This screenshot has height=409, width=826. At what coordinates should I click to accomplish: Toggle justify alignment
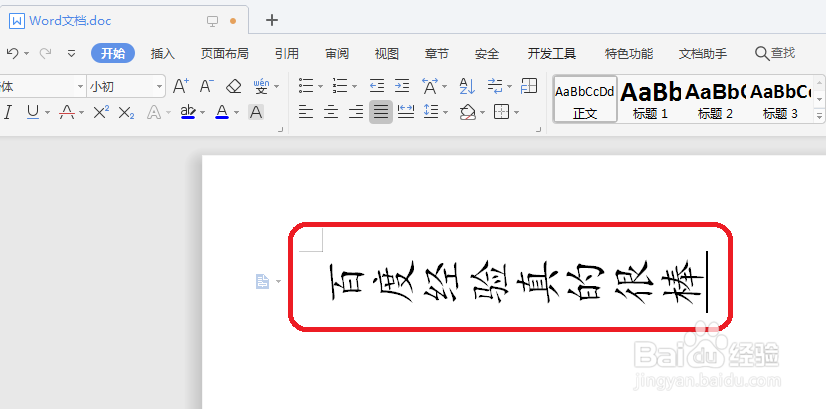point(381,112)
